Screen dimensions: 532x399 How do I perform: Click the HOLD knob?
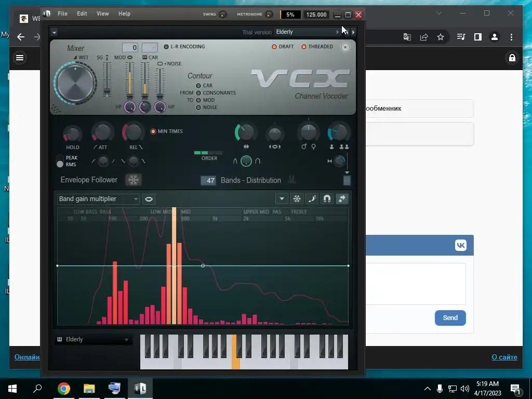[x=72, y=135]
